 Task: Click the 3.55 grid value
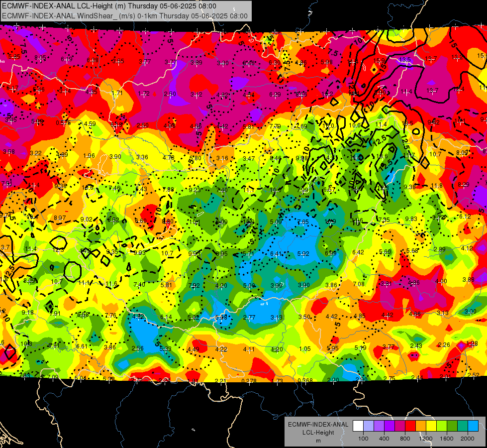coord(118,61)
